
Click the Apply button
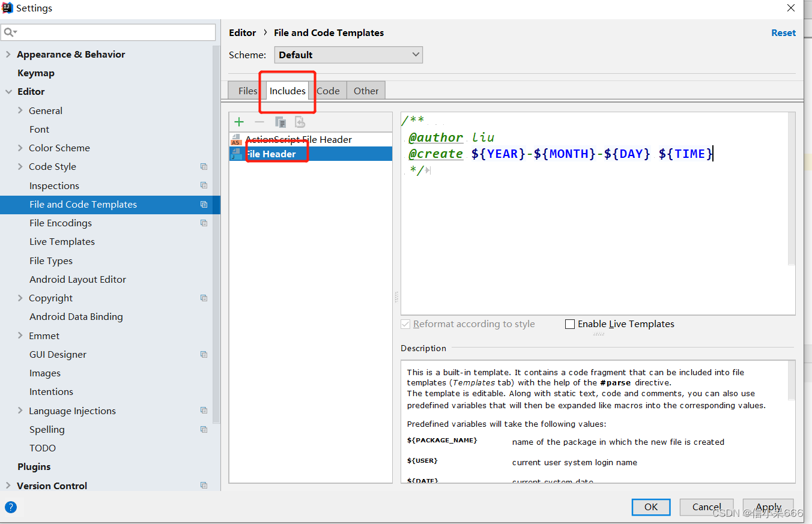pyautogui.click(x=768, y=507)
